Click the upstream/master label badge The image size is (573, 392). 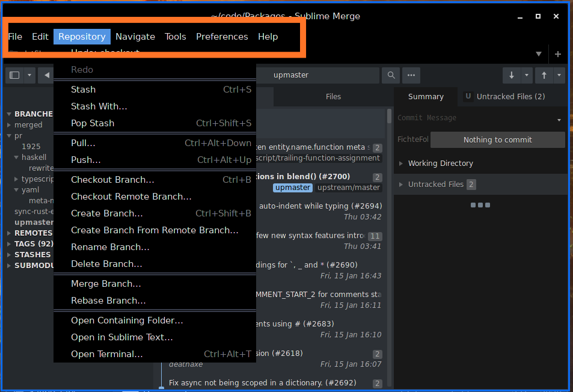(348, 188)
